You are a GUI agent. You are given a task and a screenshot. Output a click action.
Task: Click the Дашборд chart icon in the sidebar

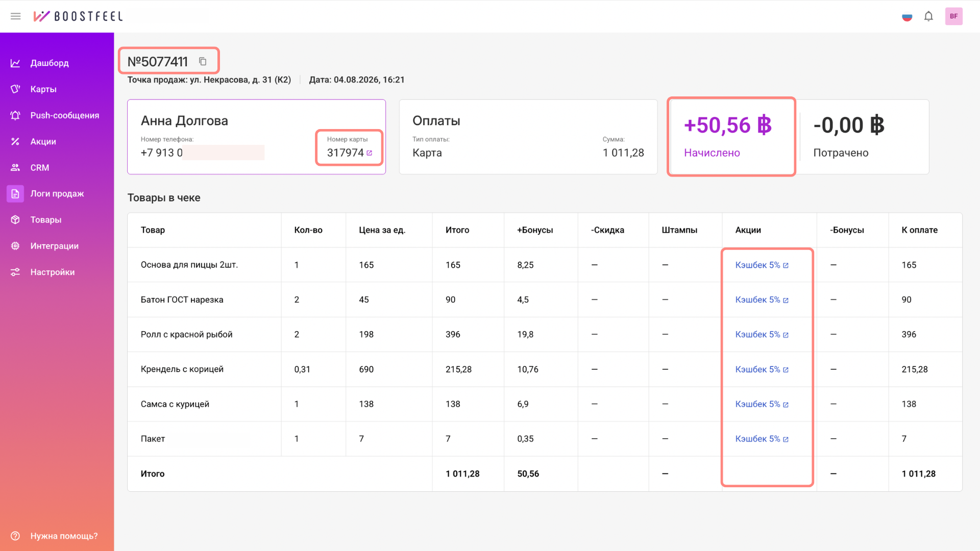[15, 63]
